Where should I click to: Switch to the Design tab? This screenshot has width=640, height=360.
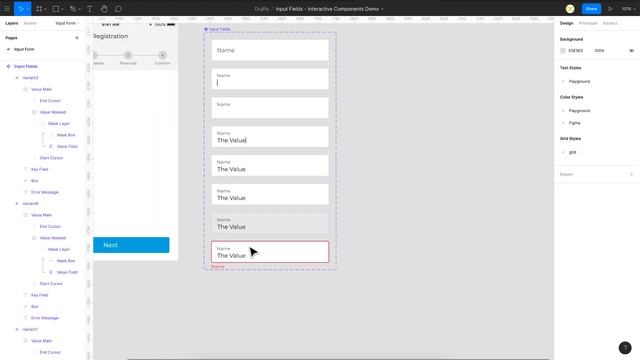(x=566, y=23)
